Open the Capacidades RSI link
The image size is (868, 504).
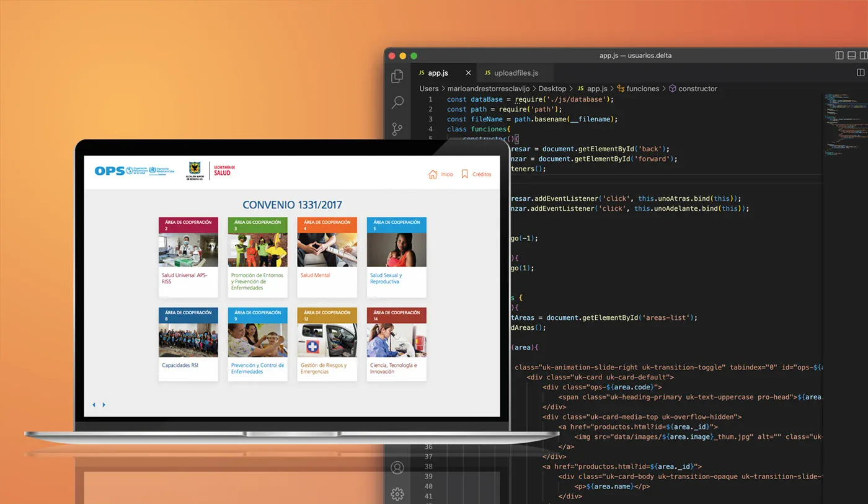[180, 365]
